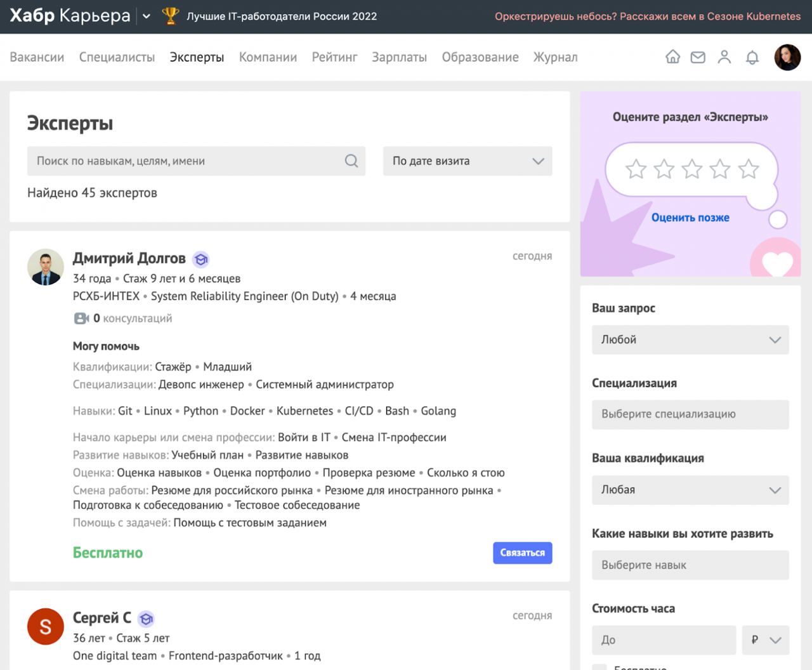Expand the 'По дате визита' sort dropdown
This screenshot has width=812, height=670.
[468, 161]
